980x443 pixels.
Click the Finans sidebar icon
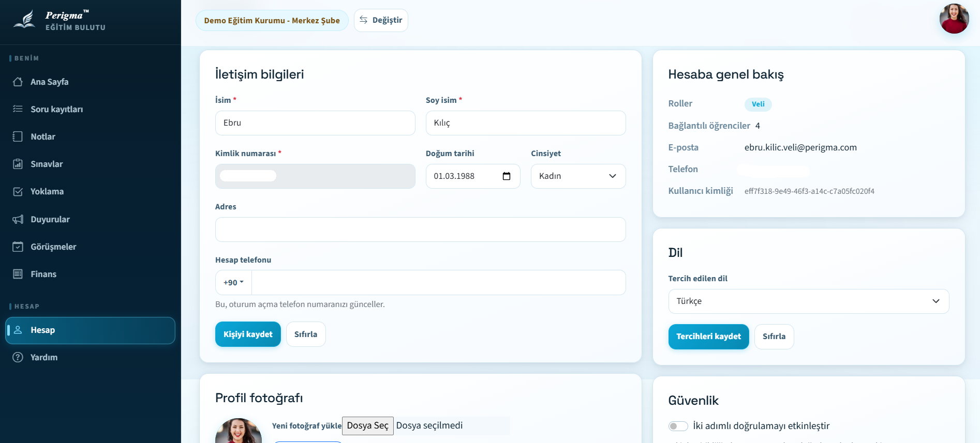click(18, 274)
